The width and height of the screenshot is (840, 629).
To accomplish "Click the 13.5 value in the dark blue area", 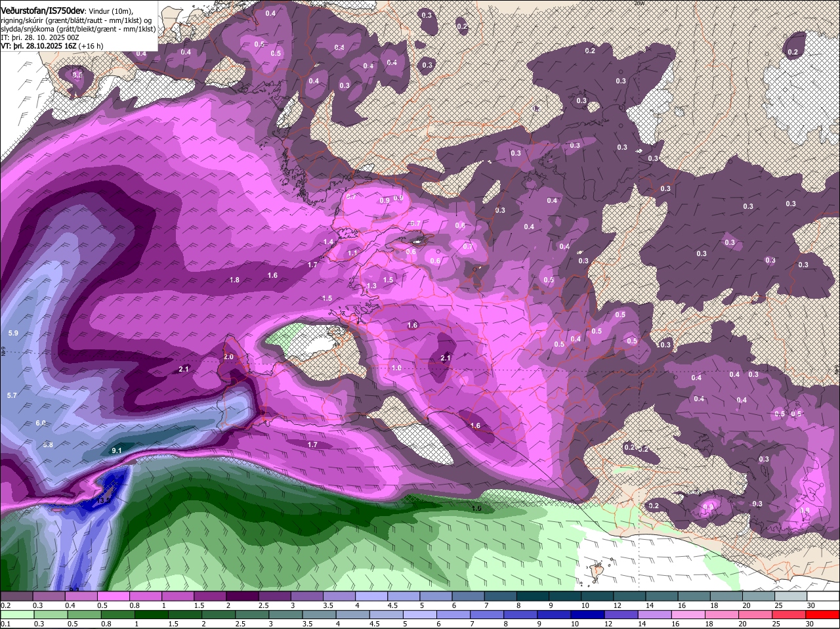I will (104, 500).
